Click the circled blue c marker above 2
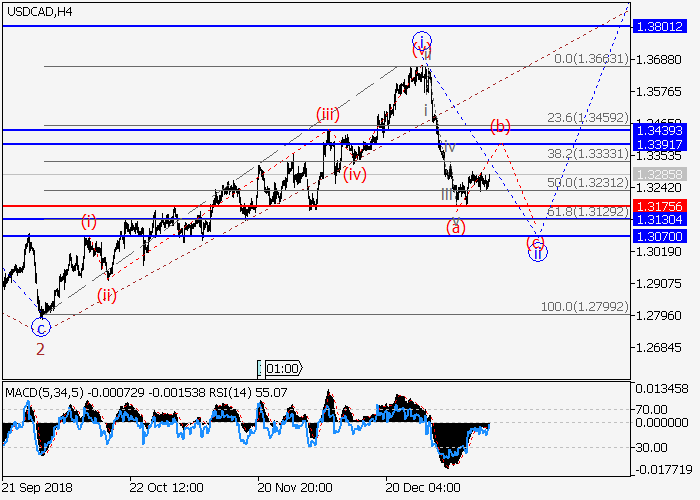The width and height of the screenshot is (700, 500). (x=40, y=327)
